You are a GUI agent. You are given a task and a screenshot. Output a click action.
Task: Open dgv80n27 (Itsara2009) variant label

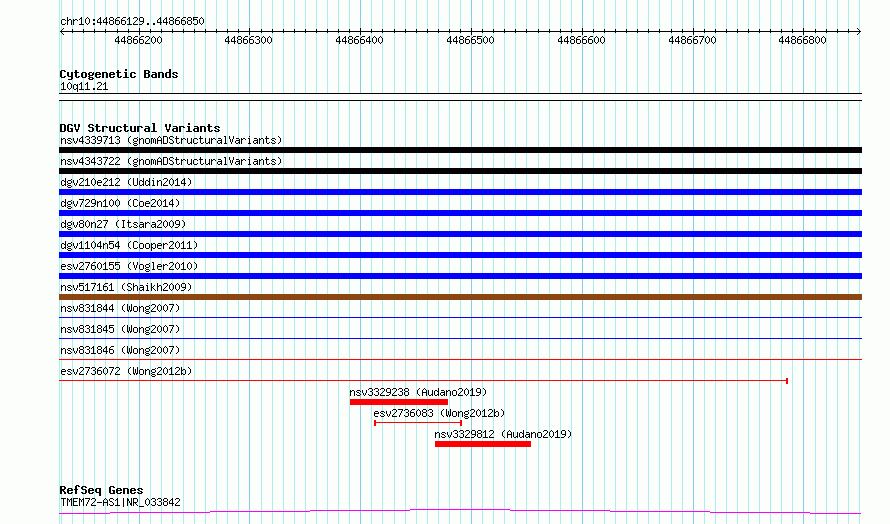coord(123,224)
